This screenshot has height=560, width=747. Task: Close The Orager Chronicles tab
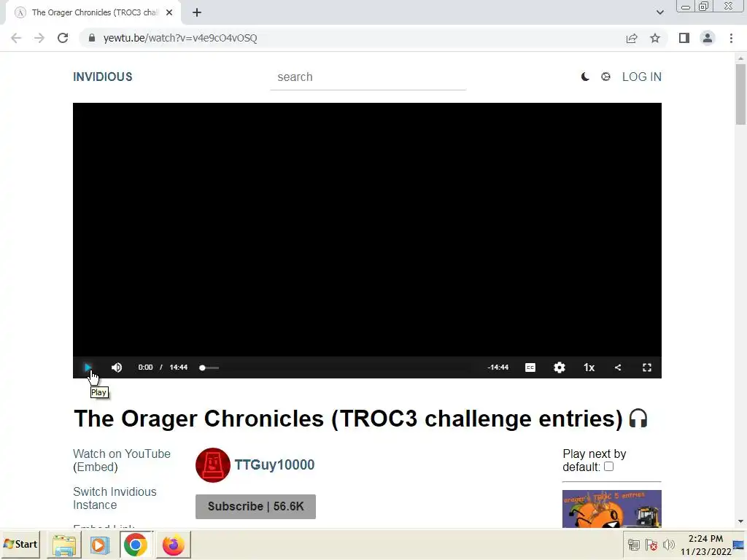pyautogui.click(x=169, y=12)
